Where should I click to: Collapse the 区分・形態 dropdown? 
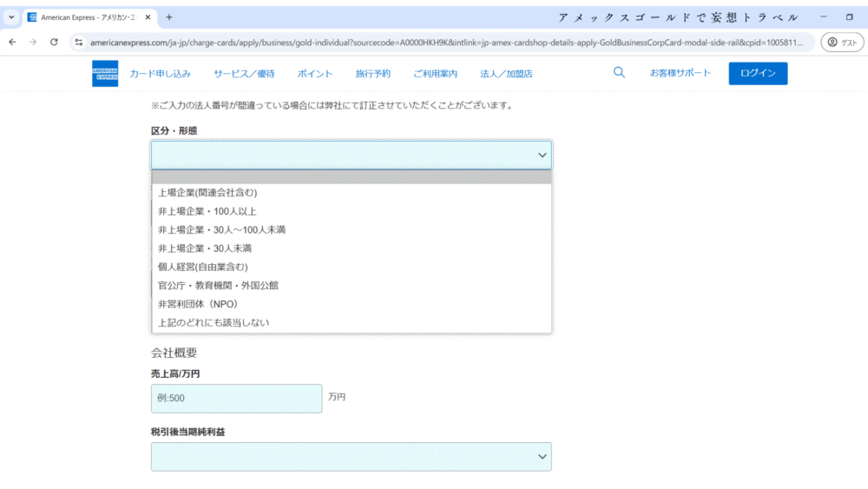click(x=352, y=155)
